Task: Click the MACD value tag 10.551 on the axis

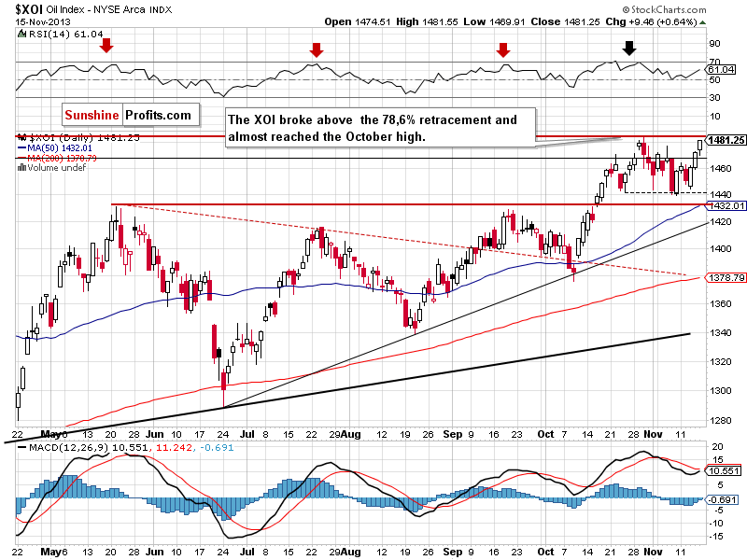Action: coord(724,471)
